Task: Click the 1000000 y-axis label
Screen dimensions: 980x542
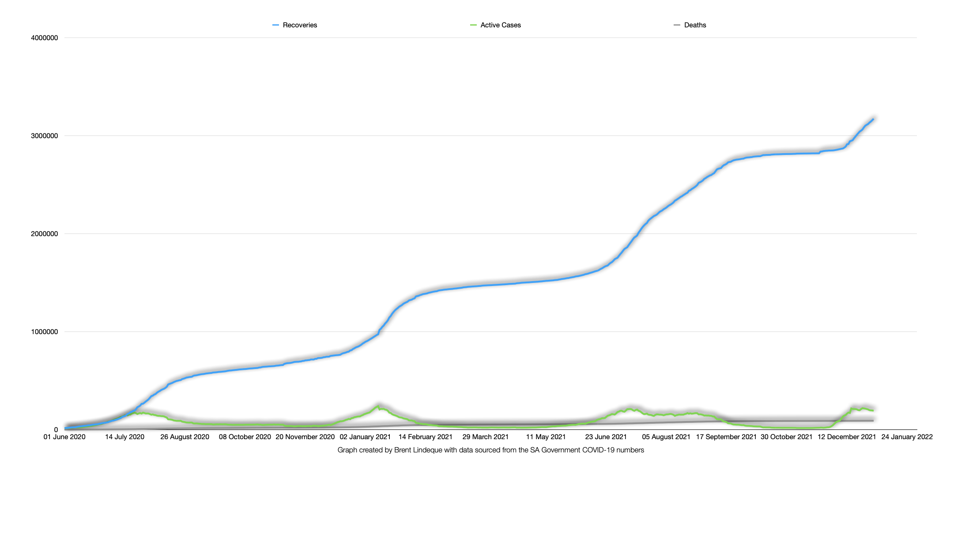Action: 44,332
